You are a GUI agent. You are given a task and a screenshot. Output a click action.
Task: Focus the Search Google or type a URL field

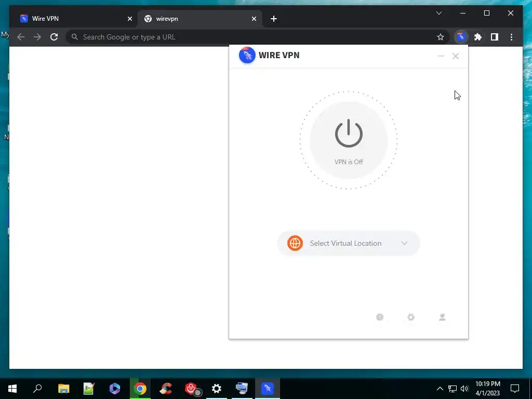[x=258, y=37]
